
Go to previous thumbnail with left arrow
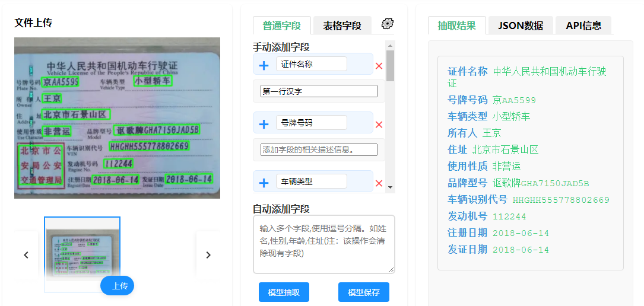click(26, 255)
